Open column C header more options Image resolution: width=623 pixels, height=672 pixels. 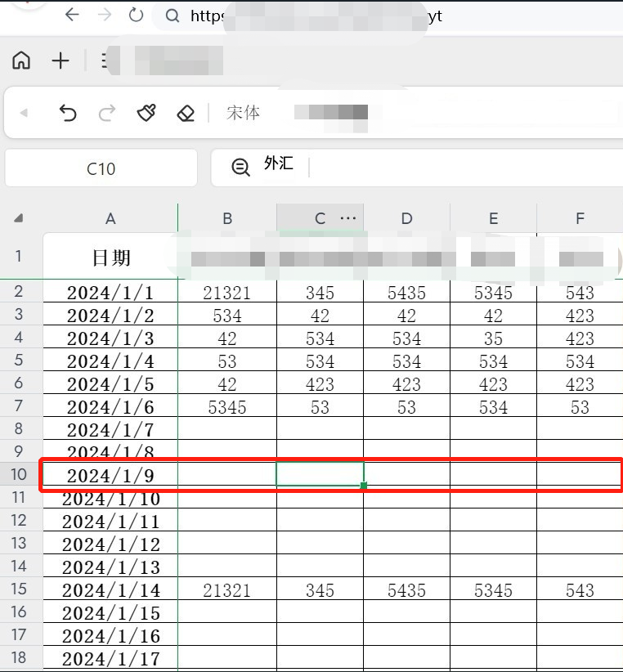[x=348, y=218]
